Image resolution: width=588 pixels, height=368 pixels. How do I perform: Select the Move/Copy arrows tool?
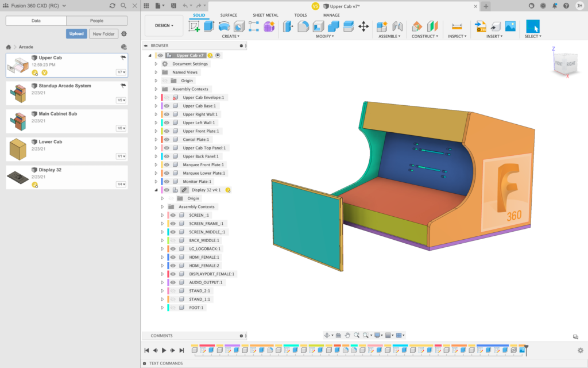coord(363,26)
